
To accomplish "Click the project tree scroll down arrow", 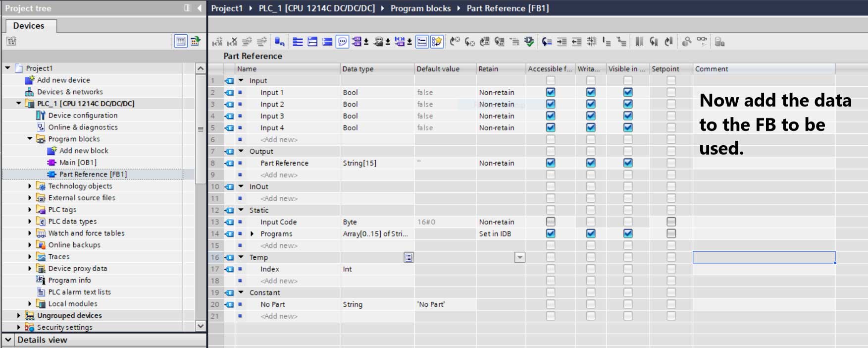I will pyautogui.click(x=201, y=326).
